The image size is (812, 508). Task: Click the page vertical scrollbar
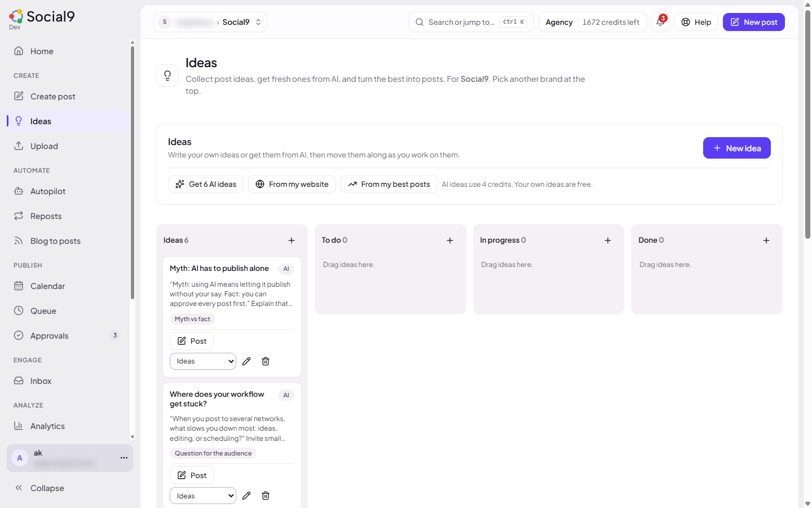pyautogui.click(x=807, y=124)
